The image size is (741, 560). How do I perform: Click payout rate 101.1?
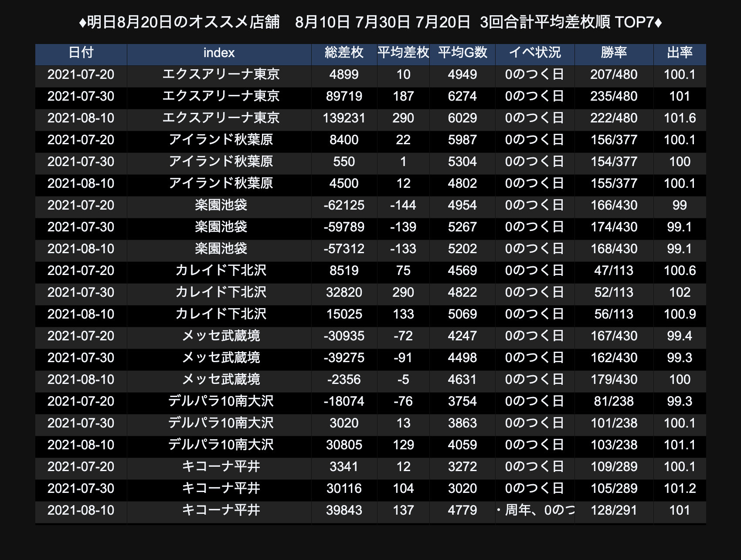[x=680, y=445]
